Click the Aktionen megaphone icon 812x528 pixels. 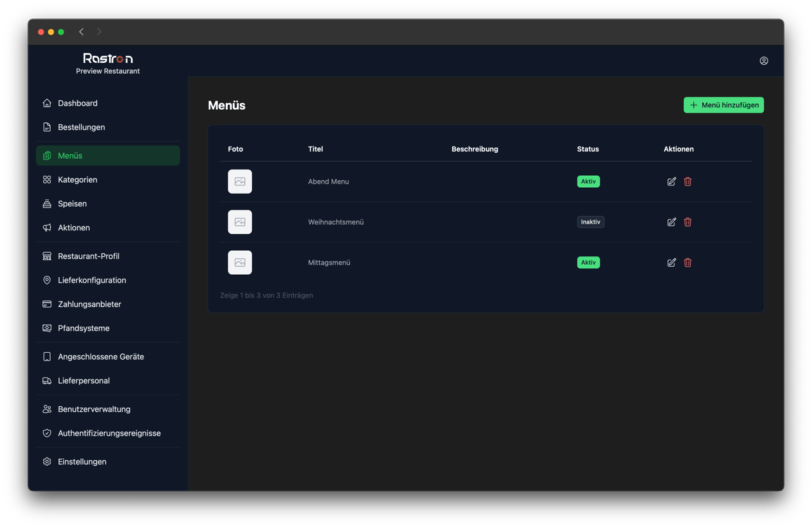(x=47, y=228)
